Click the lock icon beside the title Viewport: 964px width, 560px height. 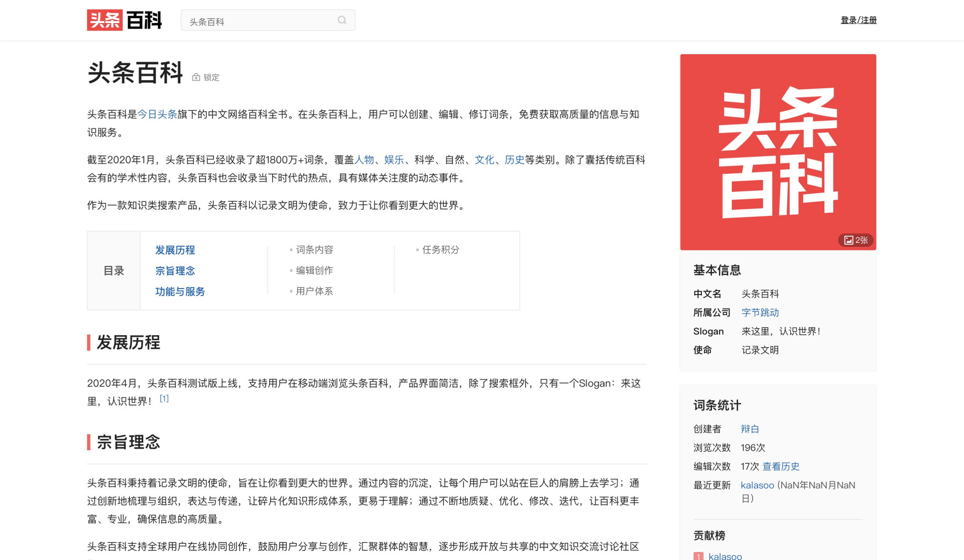[196, 77]
